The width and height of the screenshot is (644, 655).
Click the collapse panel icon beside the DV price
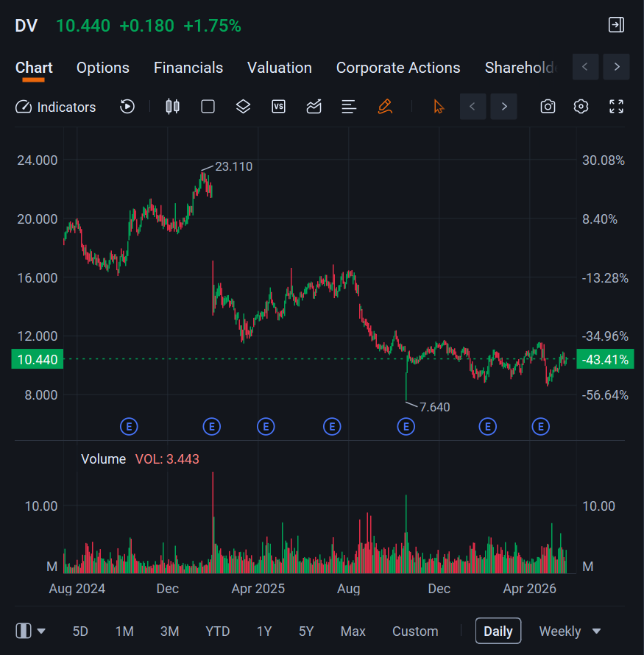coord(616,24)
